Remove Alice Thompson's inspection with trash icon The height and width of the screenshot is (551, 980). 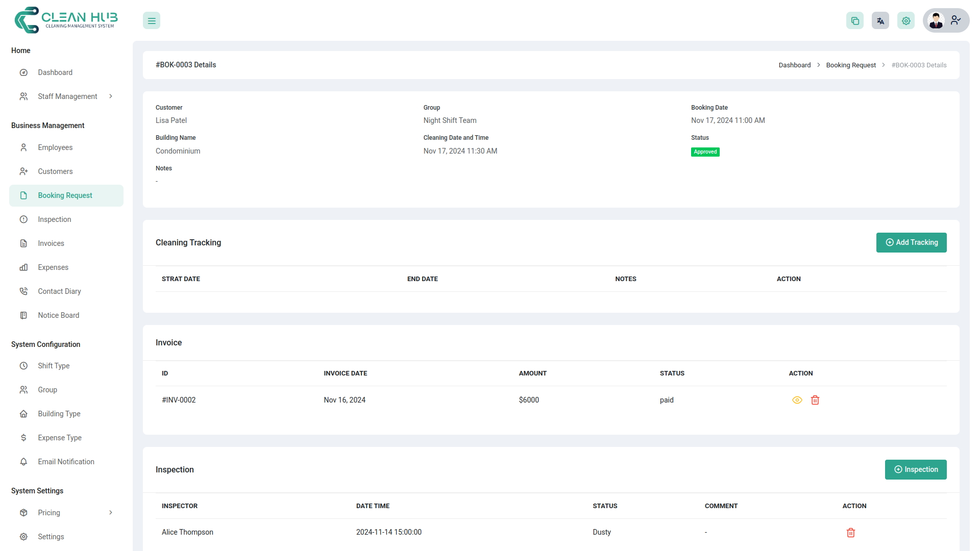point(850,532)
